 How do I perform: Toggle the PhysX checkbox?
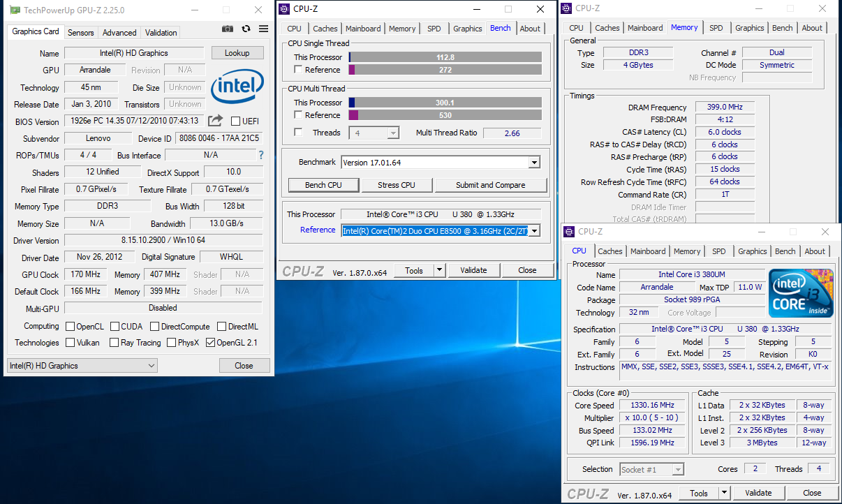(172, 343)
